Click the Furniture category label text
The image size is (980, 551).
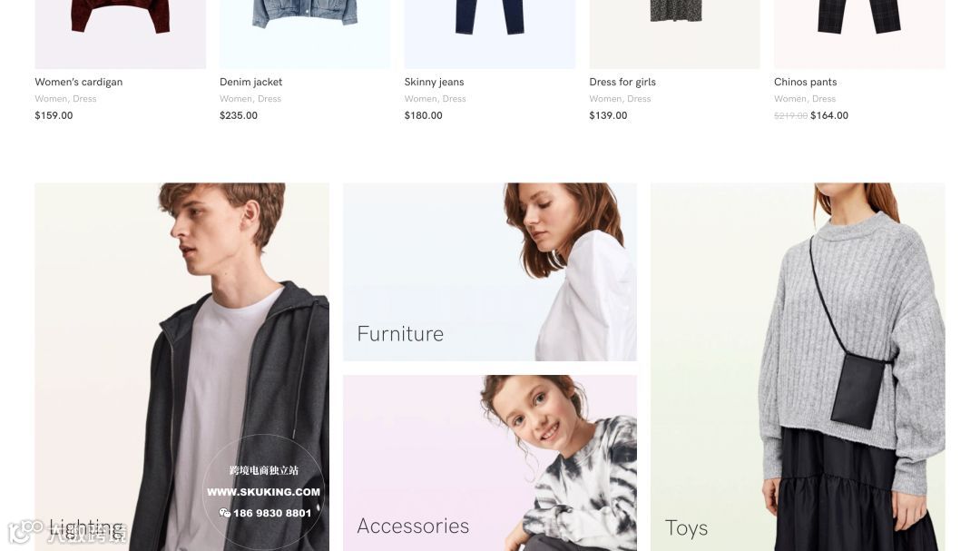pos(400,334)
